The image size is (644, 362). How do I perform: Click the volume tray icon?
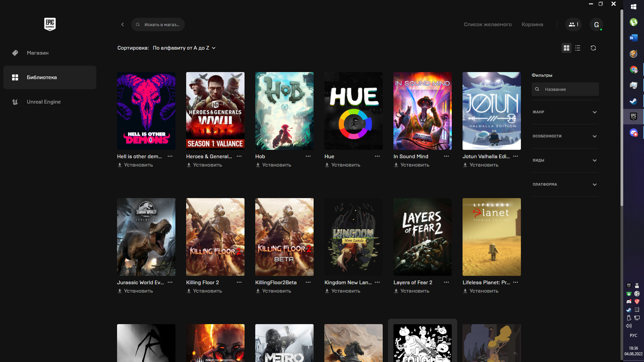pos(629,326)
